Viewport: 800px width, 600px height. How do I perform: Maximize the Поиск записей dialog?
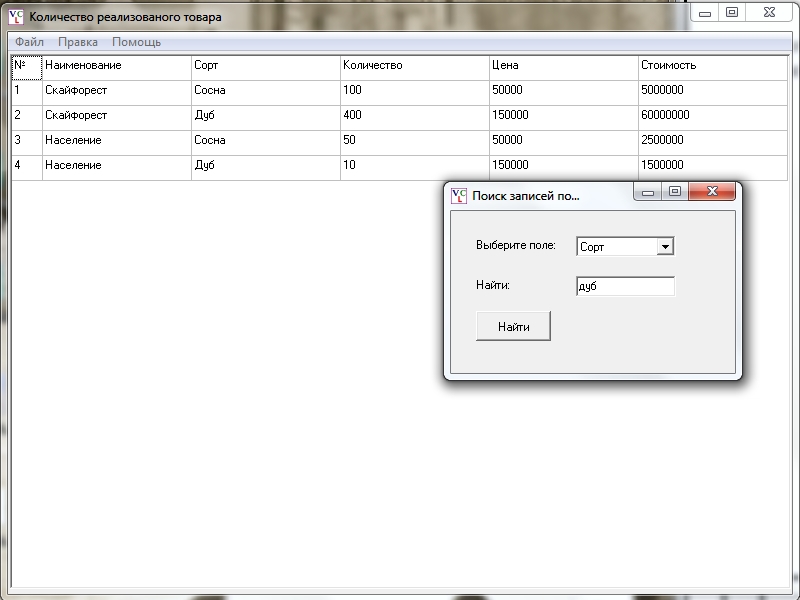tap(675, 191)
